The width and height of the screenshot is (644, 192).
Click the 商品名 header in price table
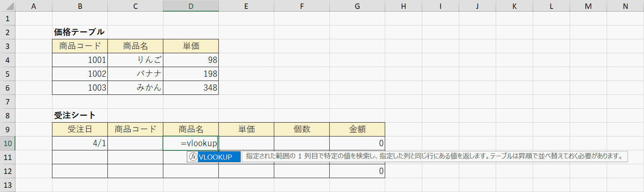135,46
